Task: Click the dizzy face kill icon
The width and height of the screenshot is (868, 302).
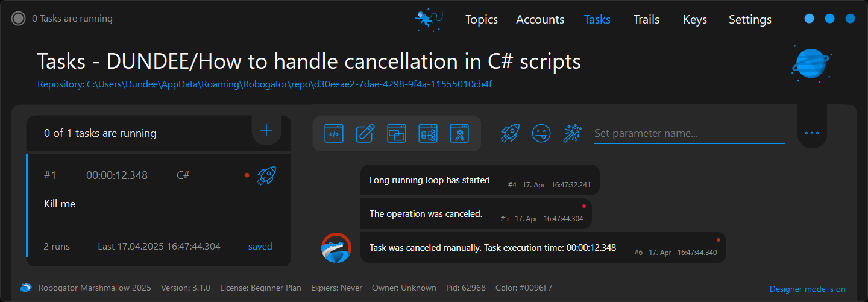Action: (x=541, y=133)
